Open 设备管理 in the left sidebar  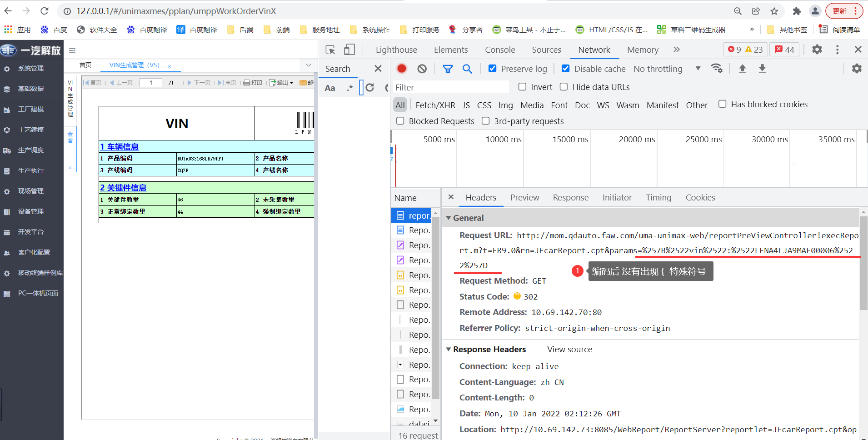click(31, 211)
